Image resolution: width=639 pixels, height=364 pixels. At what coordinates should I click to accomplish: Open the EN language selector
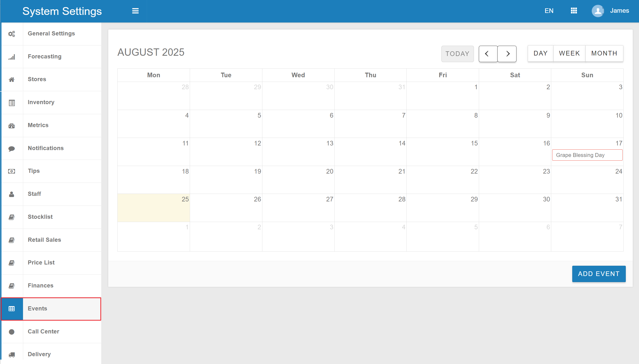click(549, 11)
